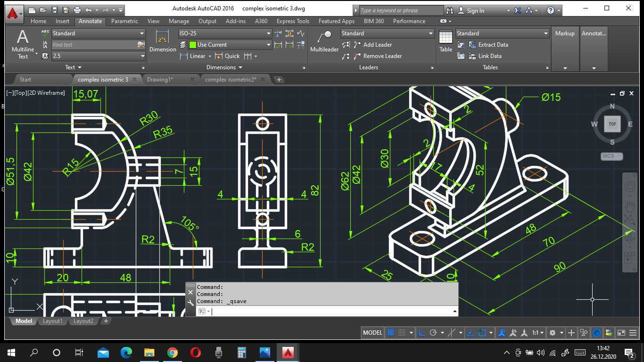Screen dimensions: 644x362
Task: Select the Multiline Text tool
Action: 23,45
